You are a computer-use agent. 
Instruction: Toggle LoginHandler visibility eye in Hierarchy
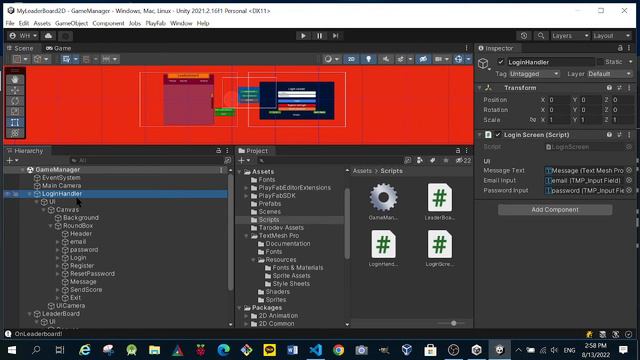tap(8, 194)
